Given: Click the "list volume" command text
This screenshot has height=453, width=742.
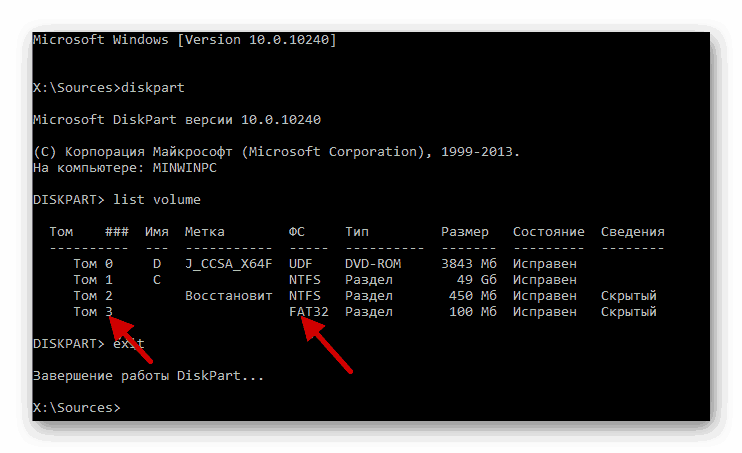Looking at the screenshot, I should point(157,200).
